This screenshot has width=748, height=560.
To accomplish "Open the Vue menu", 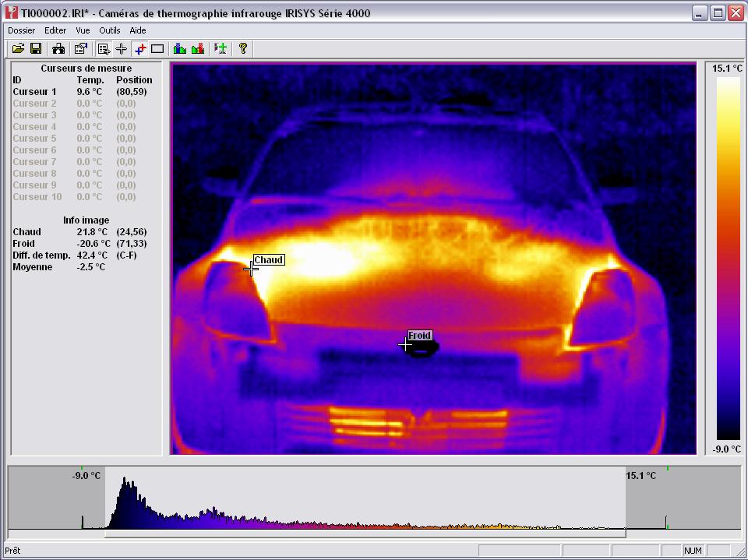I will pyautogui.click(x=83, y=30).
